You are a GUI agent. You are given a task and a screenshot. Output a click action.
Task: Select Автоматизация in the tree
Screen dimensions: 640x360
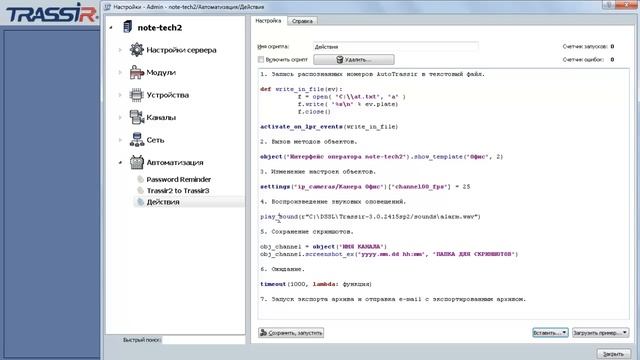[x=175, y=162]
